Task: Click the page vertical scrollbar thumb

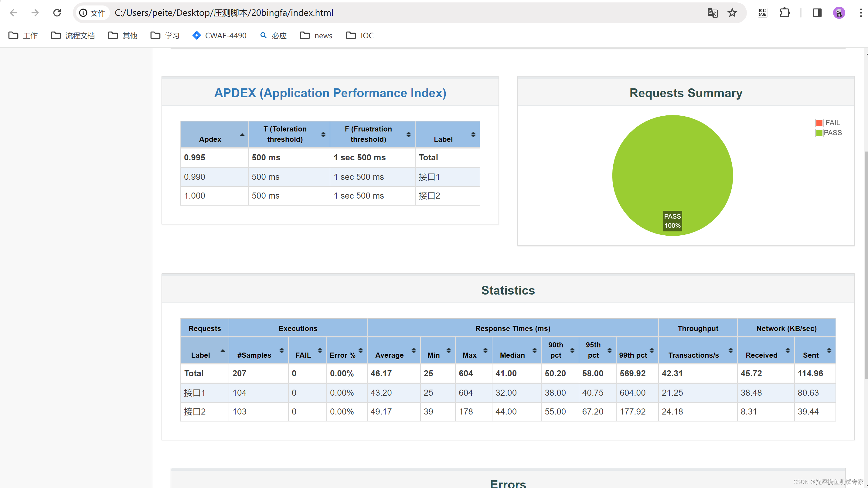Action: [x=866, y=265]
